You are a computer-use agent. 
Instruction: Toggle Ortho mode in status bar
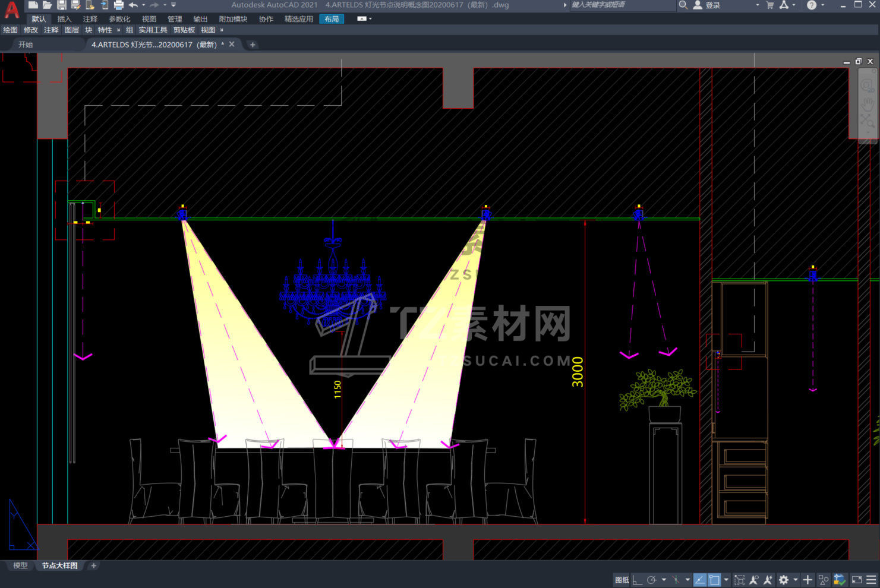(637, 580)
